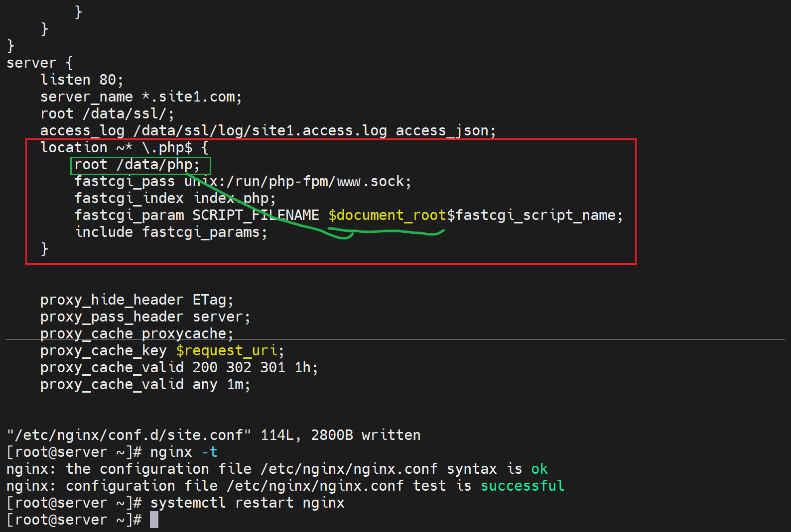This screenshot has width=791, height=532.
Task: Click the green "ok" syntax result
Action: point(539,469)
